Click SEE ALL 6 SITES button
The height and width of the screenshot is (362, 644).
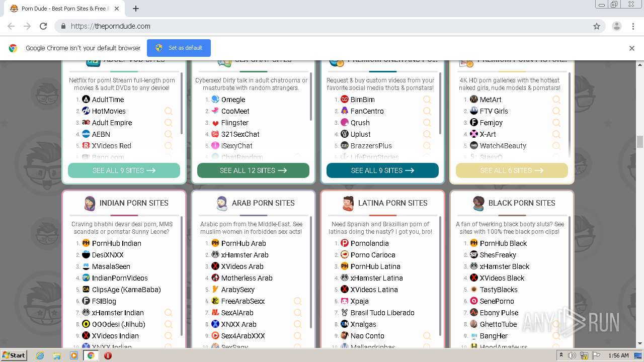click(512, 170)
